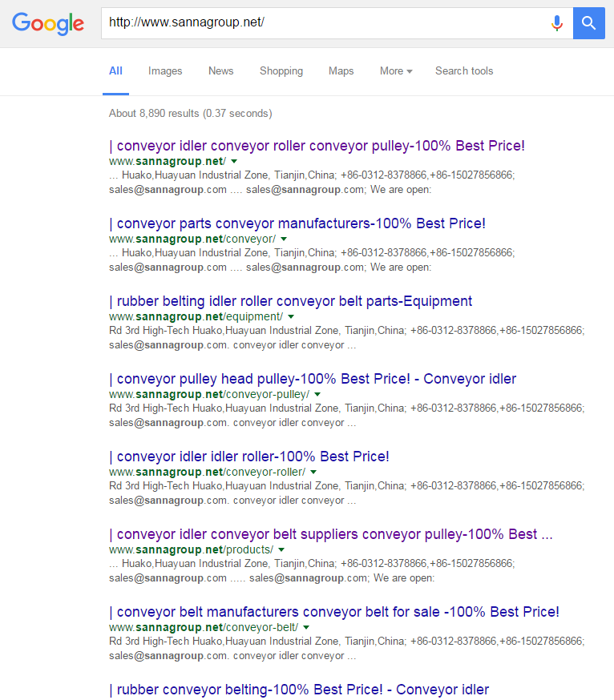Open 'conveyor idler conveyor belt suppliers' result

tap(331, 534)
